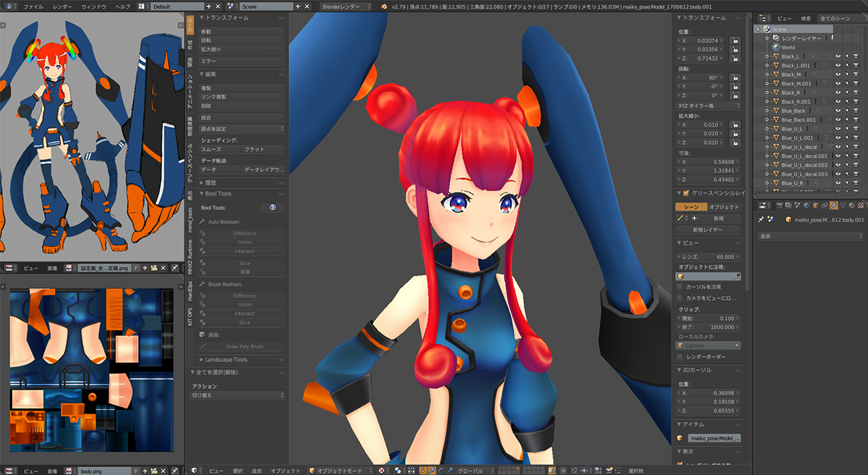Screen dimensions: 868x475
Task: Click the 新規レイヤー button
Action: click(x=708, y=230)
